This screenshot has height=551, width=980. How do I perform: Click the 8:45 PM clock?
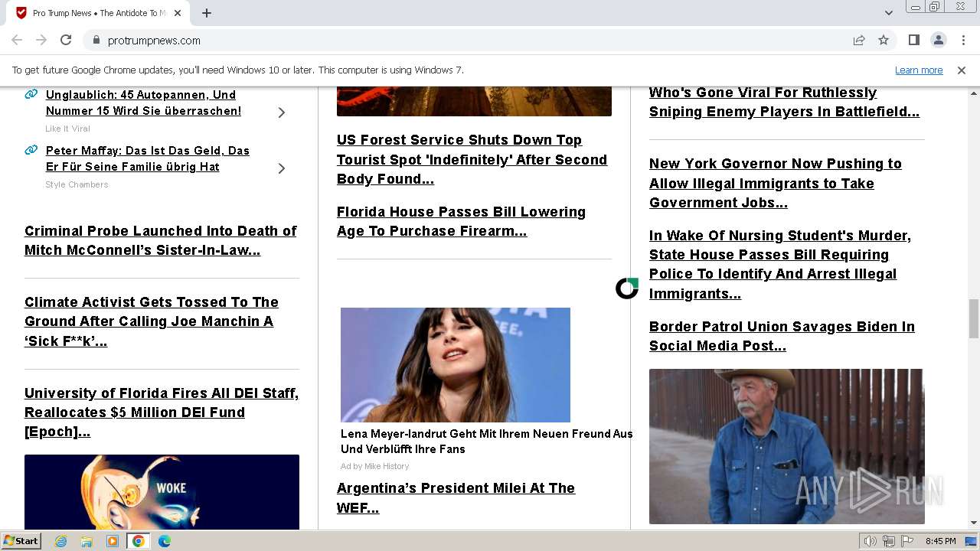point(940,541)
